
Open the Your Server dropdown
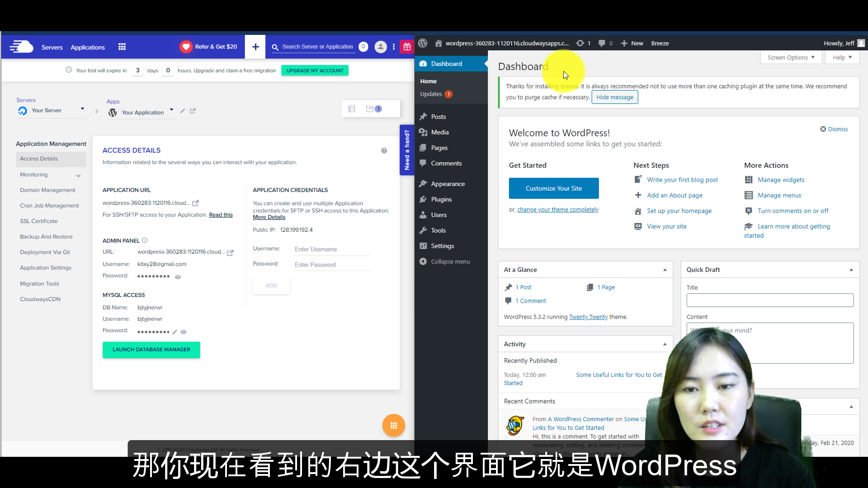pyautogui.click(x=82, y=109)
